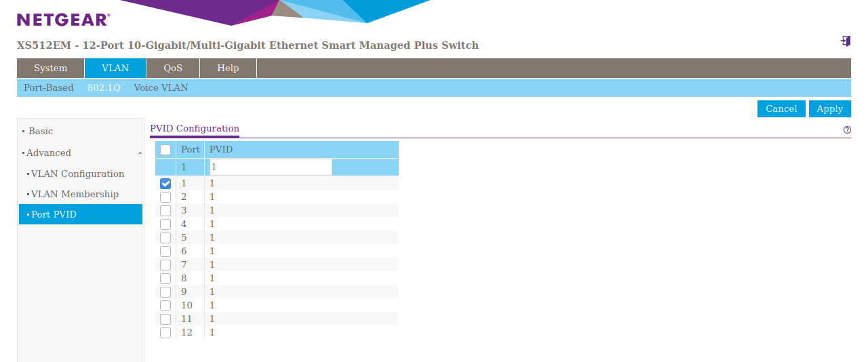Collapse the Advanced menu section
Screen dimensions: 868x362
[81, 153]
